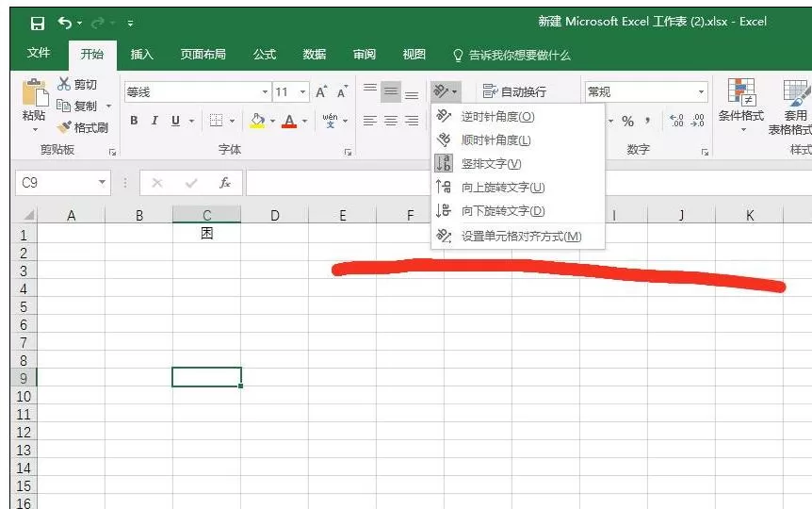This screenshot has height=509, width=812.
Task: Expand the 粘贴 dropdown arrow
Action: point(35,129)
